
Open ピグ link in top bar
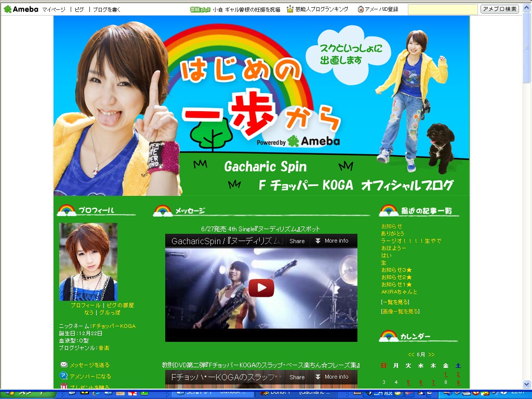(79, 9)
